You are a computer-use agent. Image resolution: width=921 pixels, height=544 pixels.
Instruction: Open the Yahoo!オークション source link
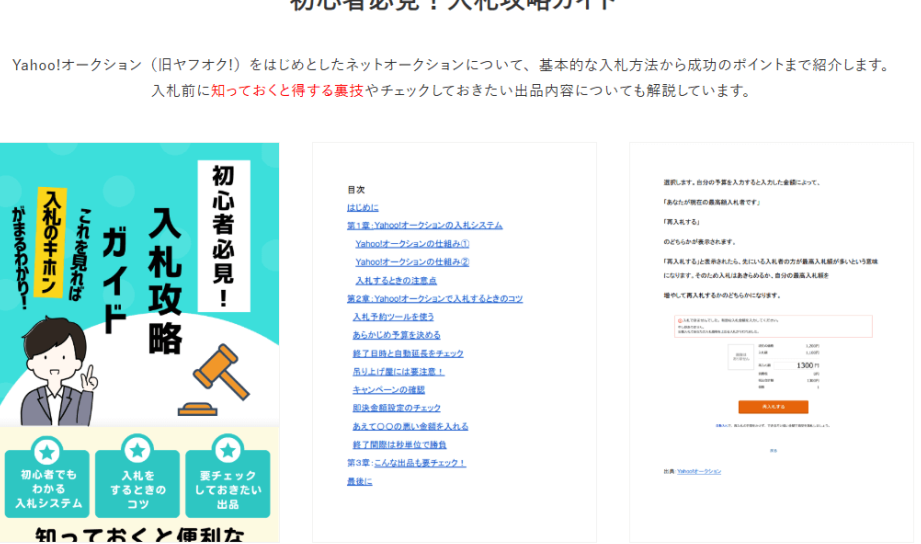tap(698, 471)
